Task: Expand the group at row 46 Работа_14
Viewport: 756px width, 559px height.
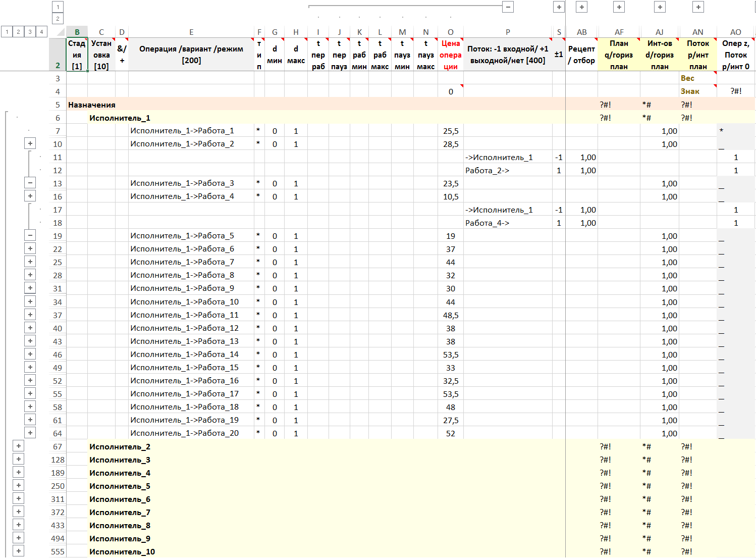Action: pos(30,354)
